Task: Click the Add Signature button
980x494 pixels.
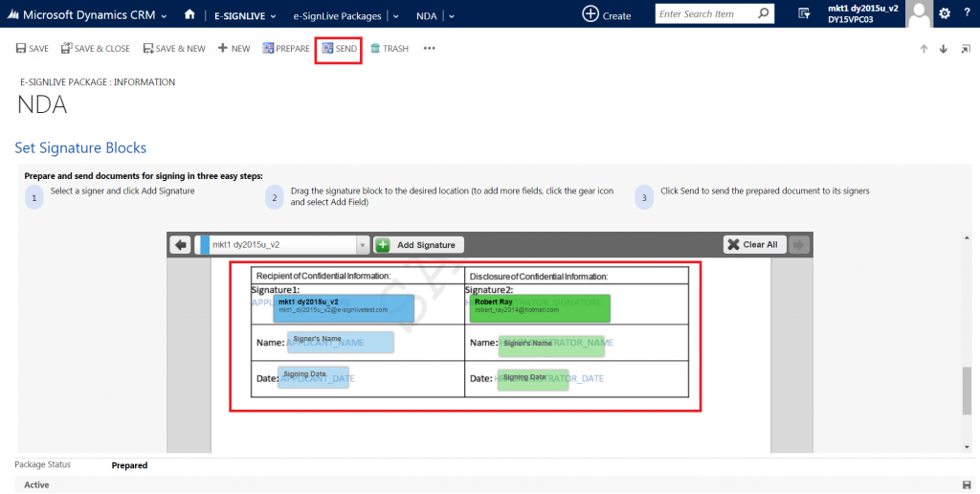Action: (x=419, y=245)
